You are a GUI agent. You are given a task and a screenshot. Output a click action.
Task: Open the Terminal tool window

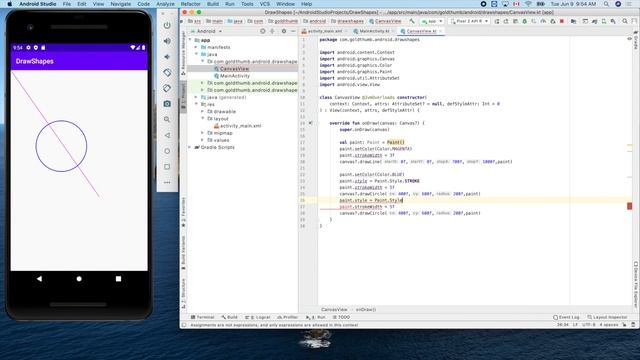[202, 317]
